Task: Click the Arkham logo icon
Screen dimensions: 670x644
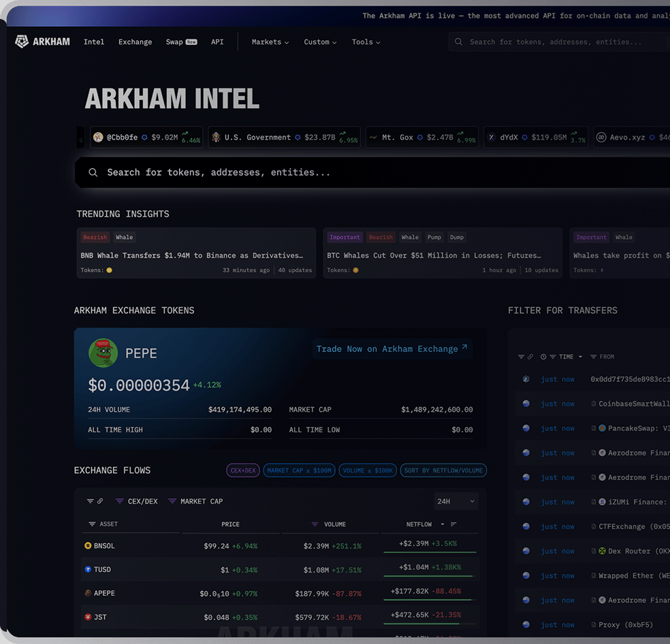Action: click(x=22, y=42)
